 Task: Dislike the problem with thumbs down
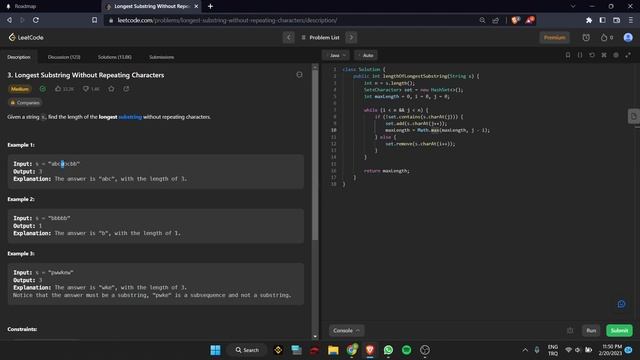91,89
